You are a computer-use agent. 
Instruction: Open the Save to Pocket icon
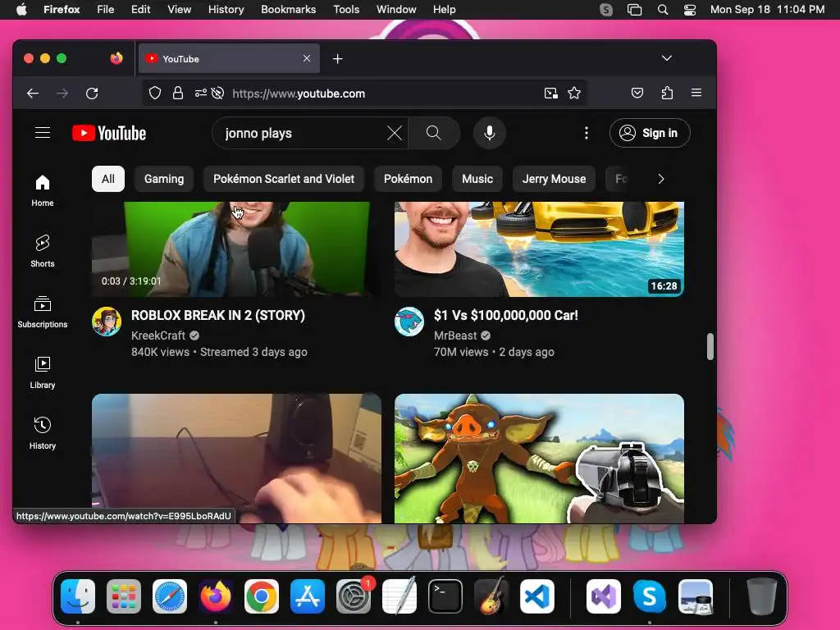637,94
